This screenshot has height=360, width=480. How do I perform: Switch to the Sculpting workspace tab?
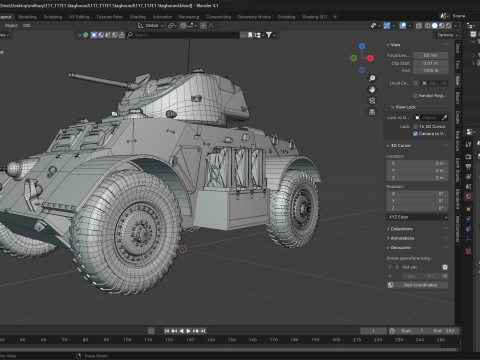click(53, 17)
